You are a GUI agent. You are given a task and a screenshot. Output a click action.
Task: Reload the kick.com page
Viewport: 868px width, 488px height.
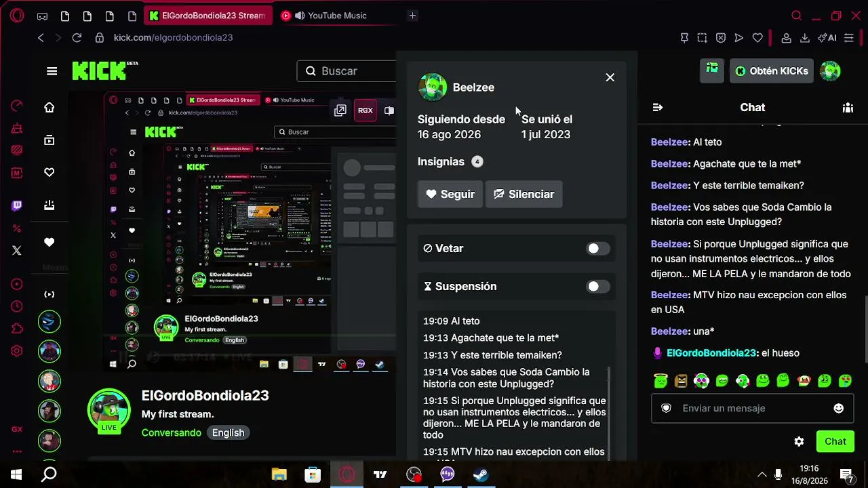coord(77,38)
